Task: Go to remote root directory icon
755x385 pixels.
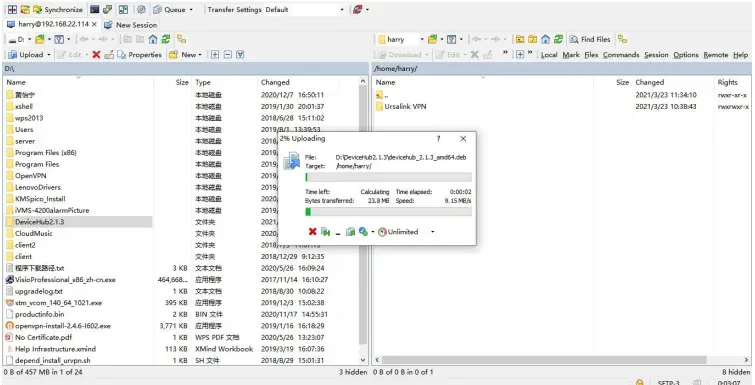Action: click(533, 39)
